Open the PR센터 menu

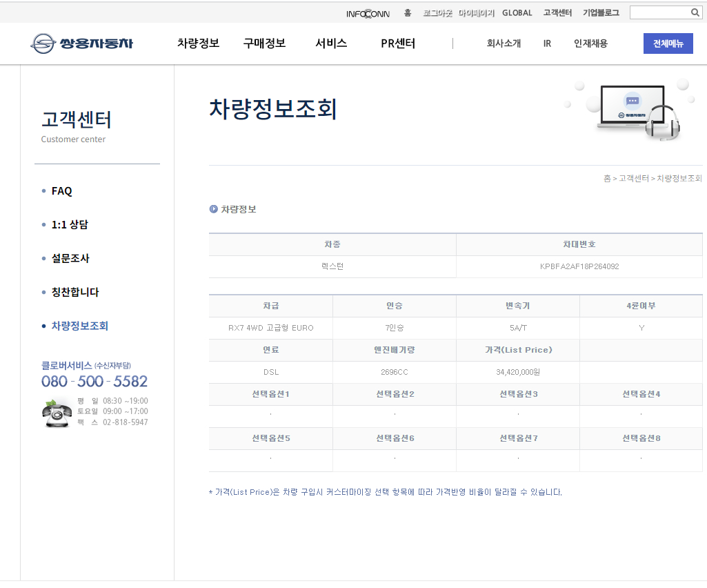coord(398,43)
